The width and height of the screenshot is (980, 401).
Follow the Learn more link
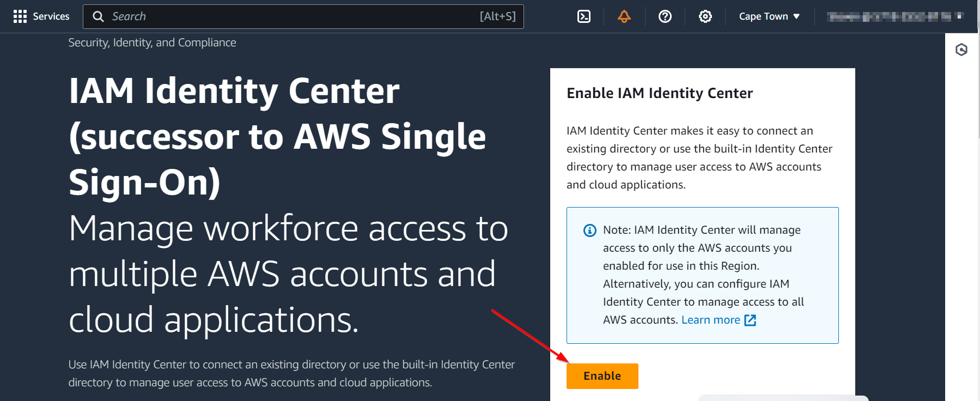[x=710, y=320]
